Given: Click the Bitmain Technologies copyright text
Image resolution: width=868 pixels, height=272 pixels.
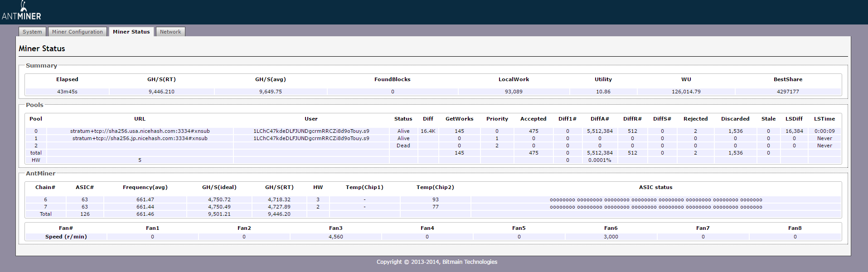Looking at the screenshot, I should pyautogui.click(x=436, y=262).
